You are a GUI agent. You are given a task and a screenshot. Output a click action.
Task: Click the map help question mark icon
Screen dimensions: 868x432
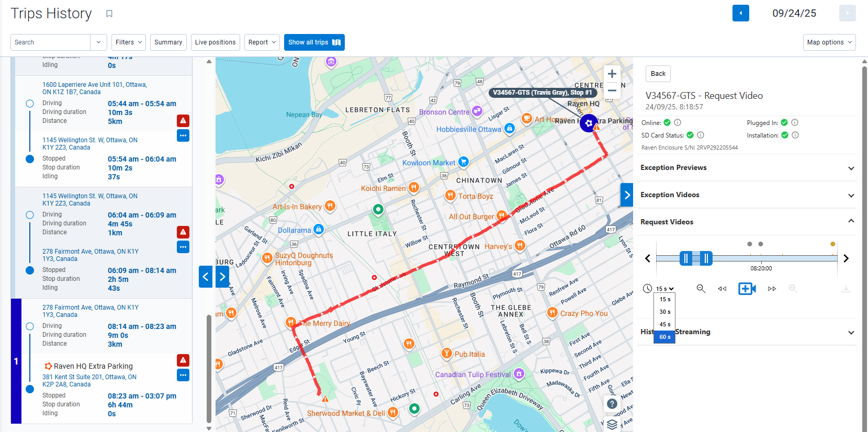(x=612, y=404)
